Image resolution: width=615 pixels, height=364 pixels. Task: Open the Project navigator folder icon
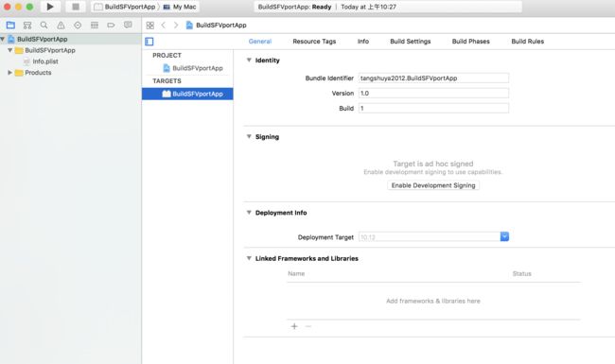(10, 26)
